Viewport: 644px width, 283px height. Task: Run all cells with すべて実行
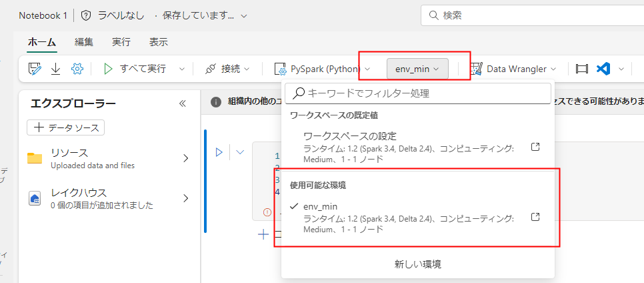click(x=135, y=69)
